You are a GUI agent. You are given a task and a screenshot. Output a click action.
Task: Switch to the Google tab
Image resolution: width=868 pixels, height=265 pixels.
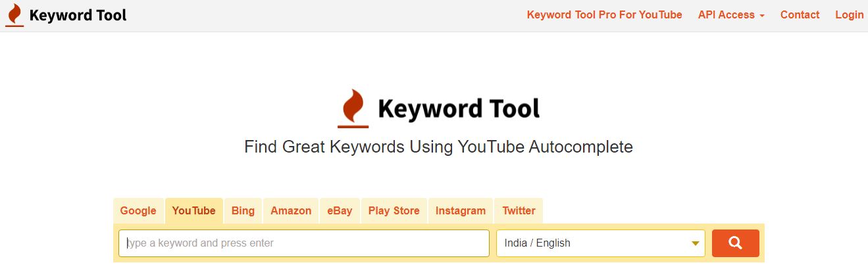[x=138, y=211]
